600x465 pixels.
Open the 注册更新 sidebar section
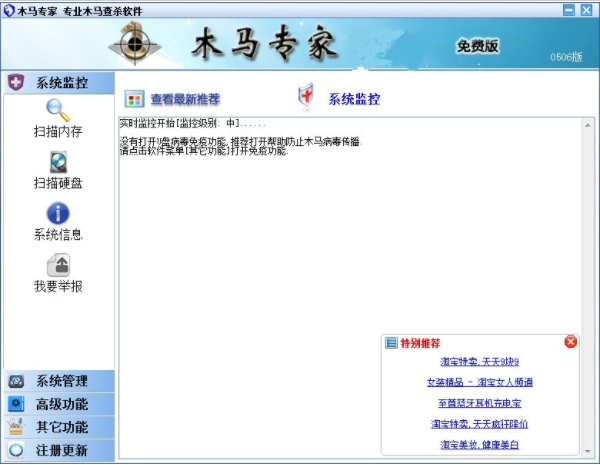click(59, 450)
